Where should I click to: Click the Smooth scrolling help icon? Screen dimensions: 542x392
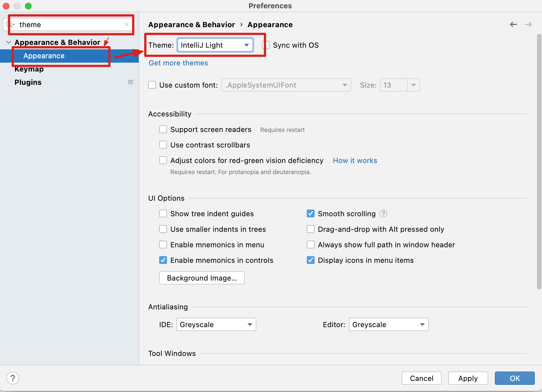[x=383, y=213]
